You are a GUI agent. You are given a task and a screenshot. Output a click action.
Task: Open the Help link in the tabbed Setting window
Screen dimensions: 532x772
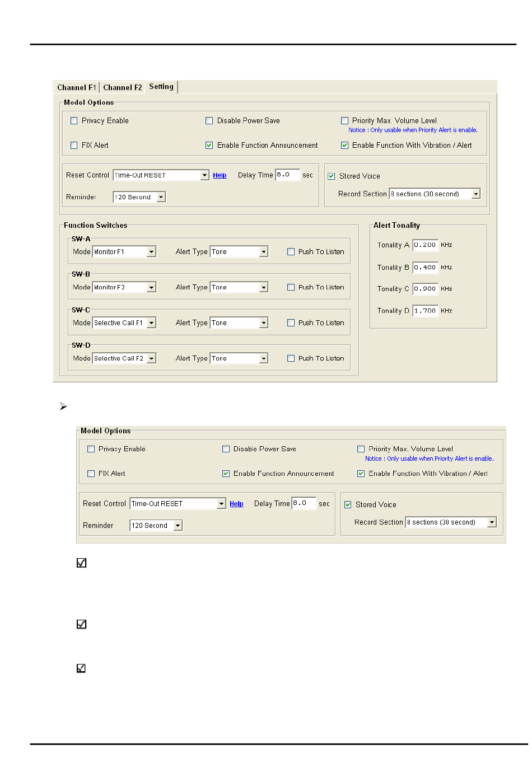(x=220, y=175)
